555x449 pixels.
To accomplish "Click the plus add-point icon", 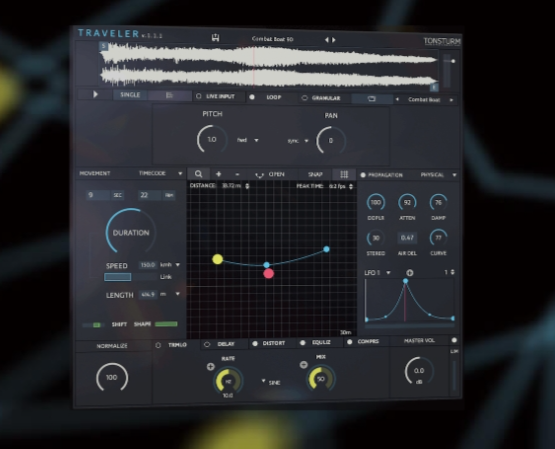I will click(x=218, y=174).
